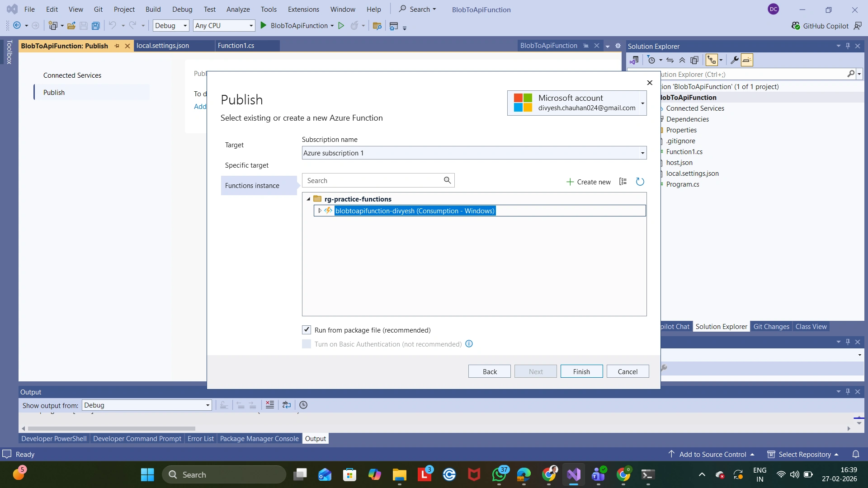Click the Pending Changes Filter clock icon

pos(651,60)
